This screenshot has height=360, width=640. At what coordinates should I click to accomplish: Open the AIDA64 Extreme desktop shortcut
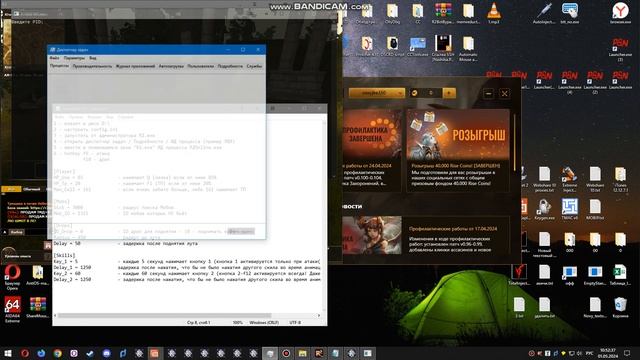12,310
